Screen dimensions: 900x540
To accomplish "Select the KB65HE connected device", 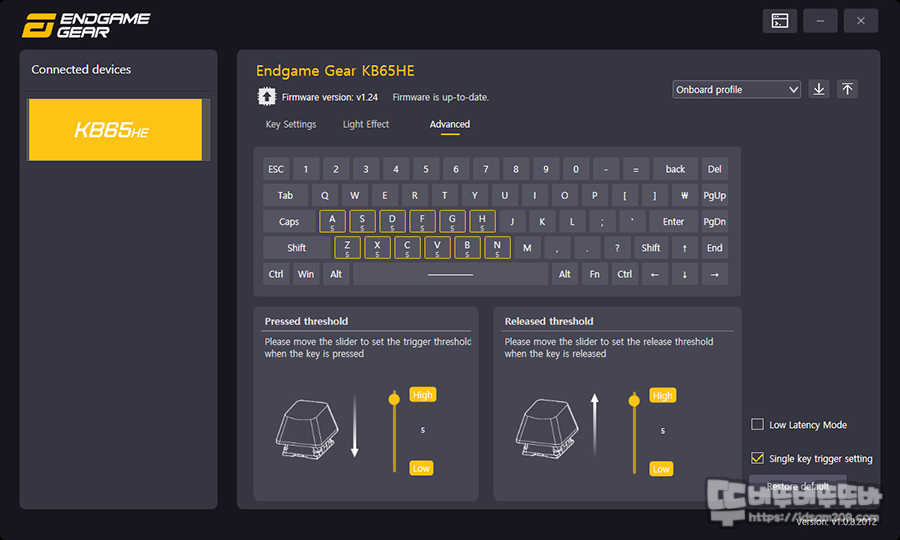I will pyautogui.click(x=115, y=130).
